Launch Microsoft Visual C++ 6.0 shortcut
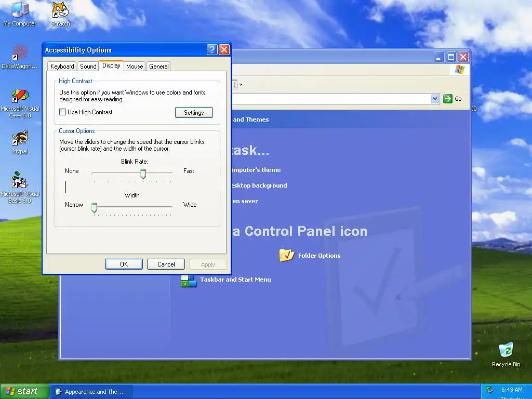Viewport: 532px width, 399px height. tap(20, 103)
